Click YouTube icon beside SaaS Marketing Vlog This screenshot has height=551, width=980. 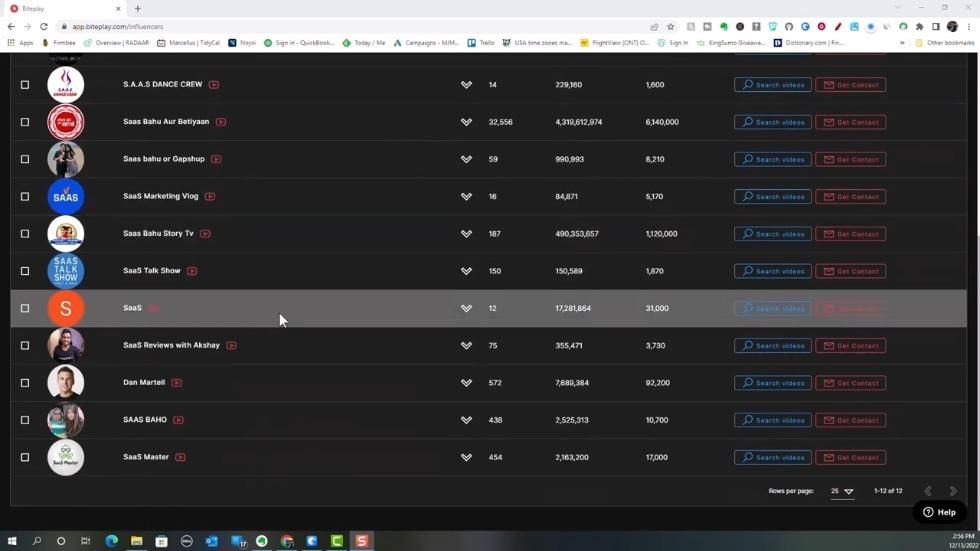click(x=210, y=197)
